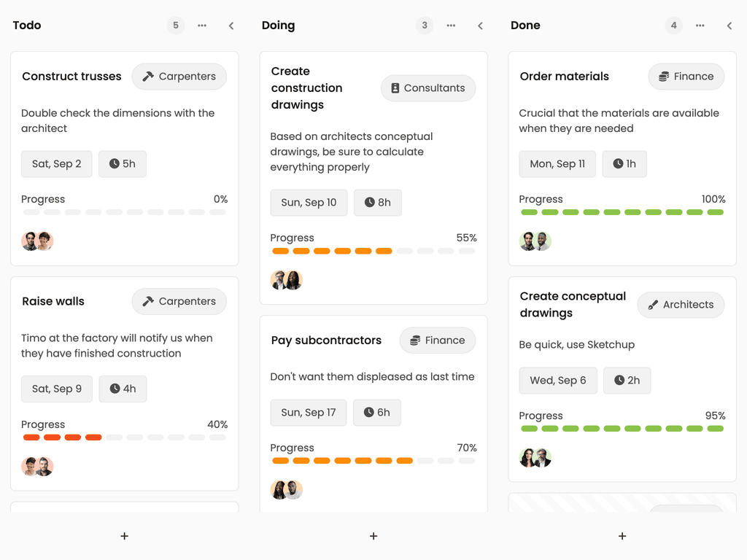Open Create construction drawings card title

click(x=307, y=88)
